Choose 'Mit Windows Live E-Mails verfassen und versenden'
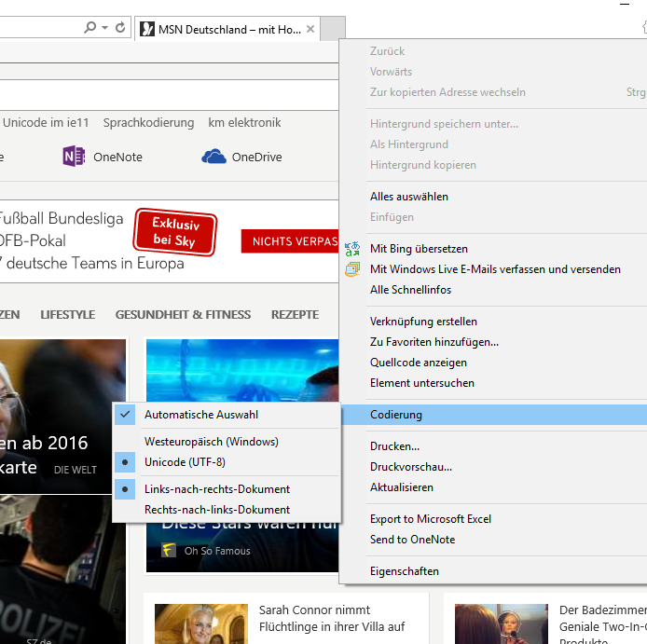The width and height of the screenshot is (647, 644). (494, 269)
